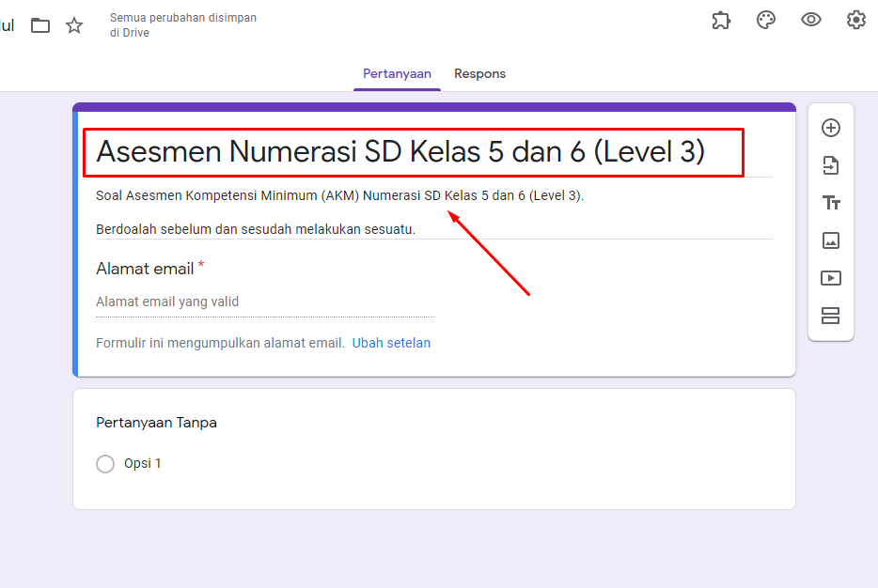Screen dimensions: 878x588
Task: Insert an image via the image icon
Action: 830,240
